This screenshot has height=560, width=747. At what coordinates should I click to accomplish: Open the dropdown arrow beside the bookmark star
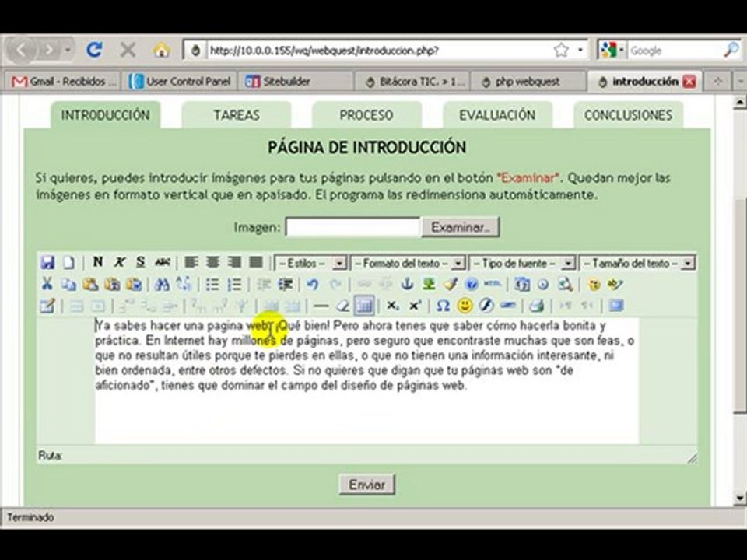580,50
